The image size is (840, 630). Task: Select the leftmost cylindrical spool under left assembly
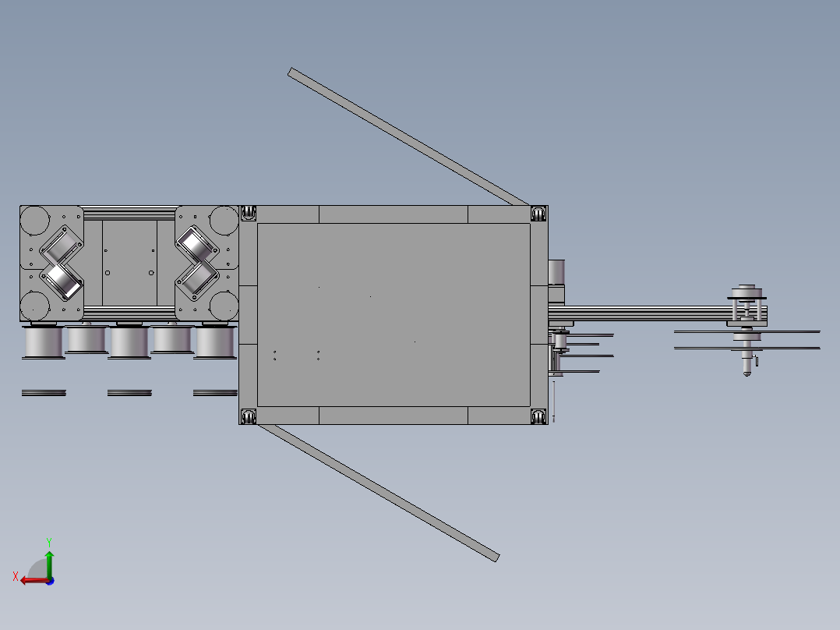point(44,342)
